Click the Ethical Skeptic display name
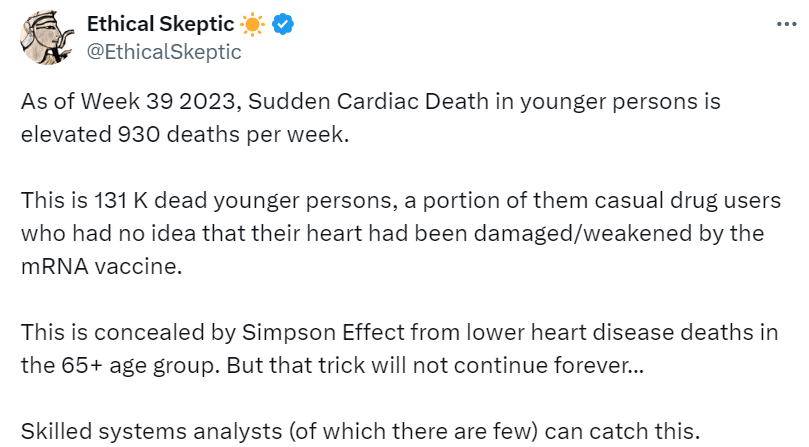This screenshot has height=447, width=809. point(162,24)
